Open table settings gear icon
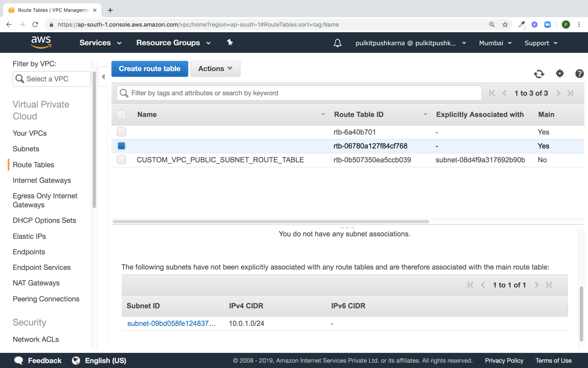588x368 pixels. coord(559,73)
